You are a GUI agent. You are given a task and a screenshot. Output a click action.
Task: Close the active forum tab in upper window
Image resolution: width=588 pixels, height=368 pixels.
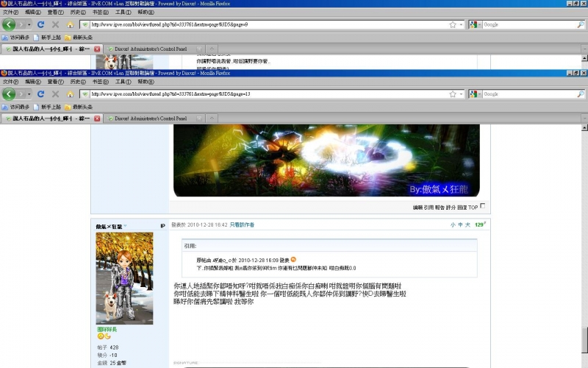click(97, 49)
